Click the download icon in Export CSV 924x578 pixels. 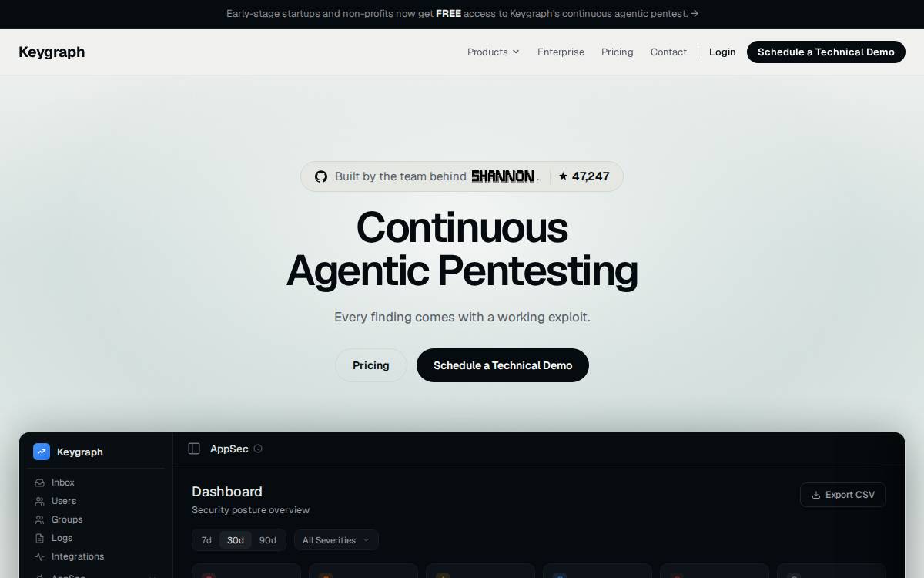point(816,495)
